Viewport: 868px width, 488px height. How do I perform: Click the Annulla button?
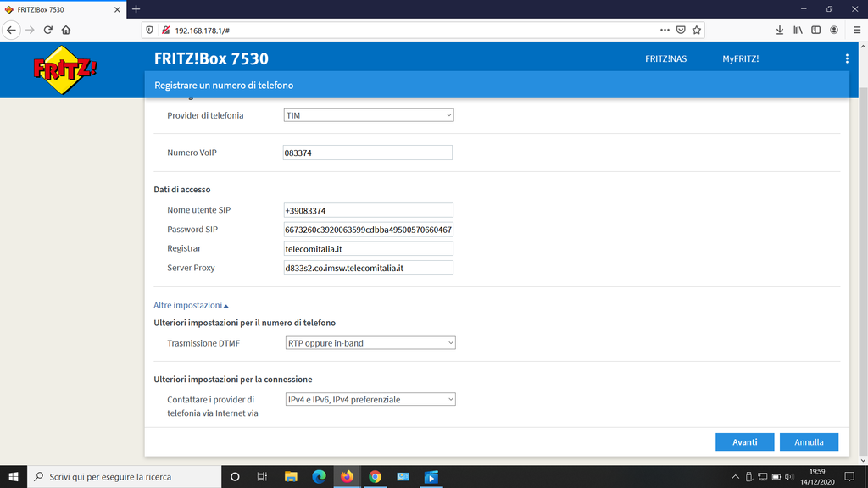[809, 442]
